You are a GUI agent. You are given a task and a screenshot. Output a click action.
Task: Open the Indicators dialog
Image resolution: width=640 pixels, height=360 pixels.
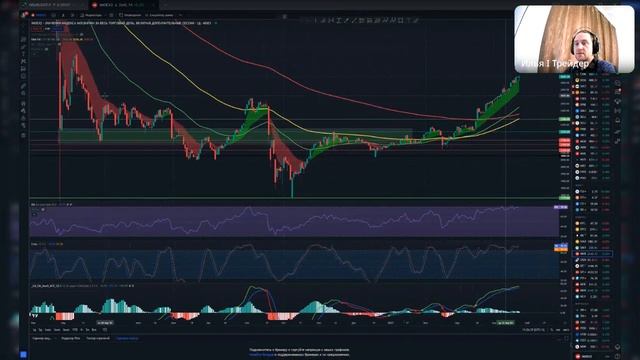coord(91,15)
